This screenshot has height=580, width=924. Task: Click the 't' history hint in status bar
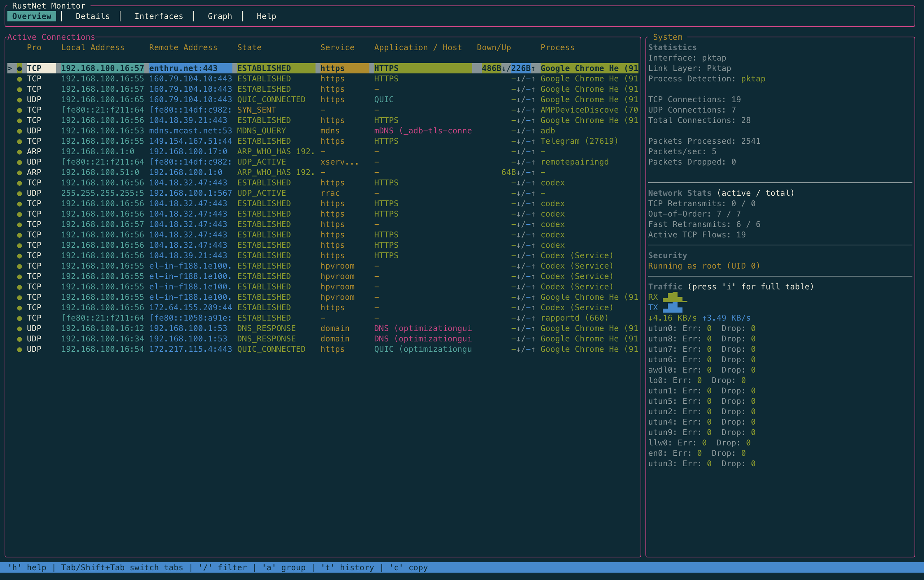click(x=347, y=567)
